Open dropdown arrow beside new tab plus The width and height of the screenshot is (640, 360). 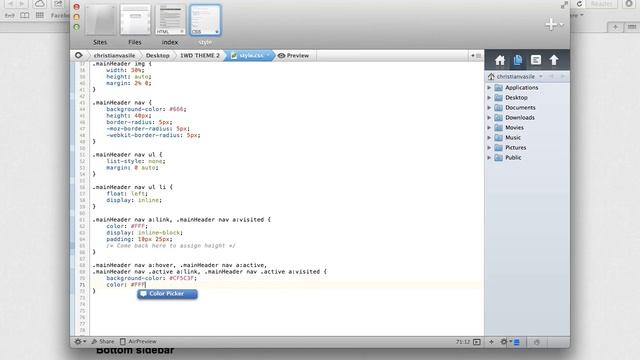pyautogui.click(x=562, y=25)
